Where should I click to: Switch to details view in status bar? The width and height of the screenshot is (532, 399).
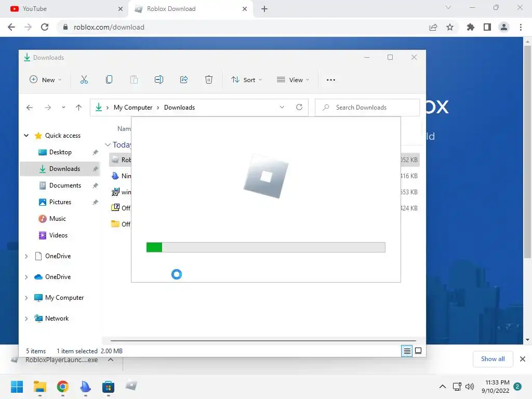[407, 351]
